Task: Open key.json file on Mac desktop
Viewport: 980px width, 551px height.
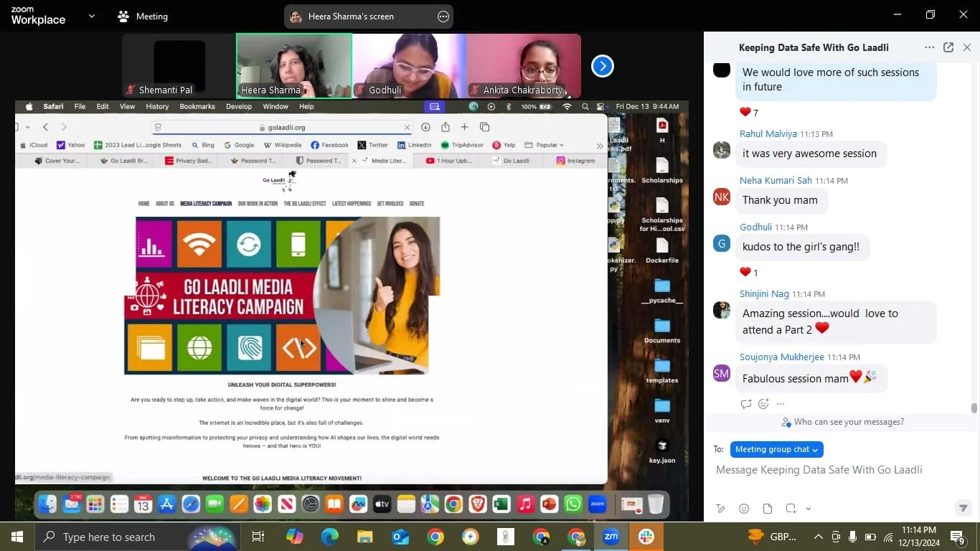Action: click(x=662, y=450)
